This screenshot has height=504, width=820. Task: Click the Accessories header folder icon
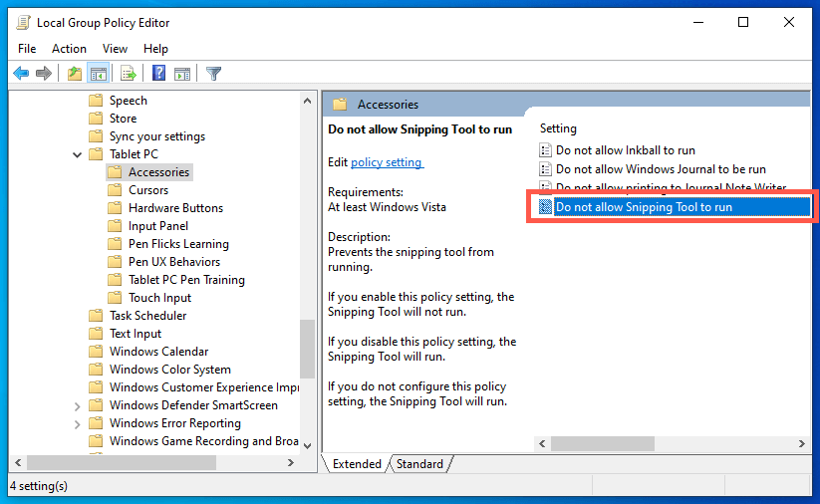coord(340,104)
